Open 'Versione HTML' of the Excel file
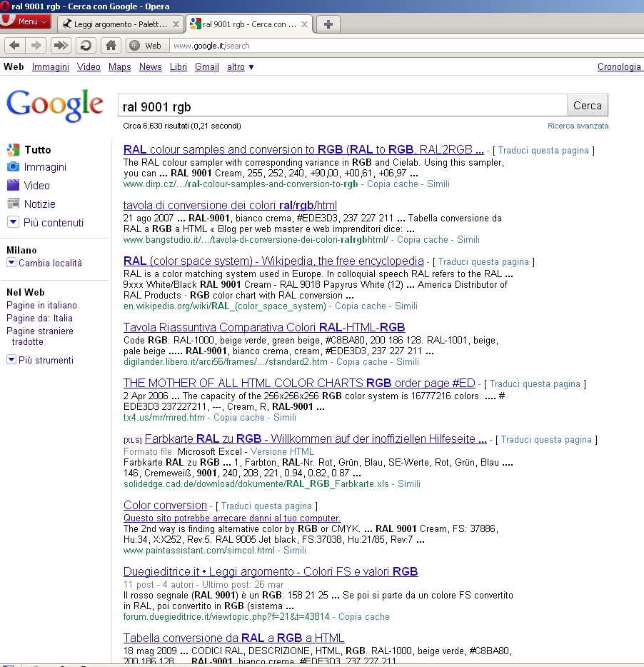The height and width of the screenshot is (667, 644). [282, 452]
